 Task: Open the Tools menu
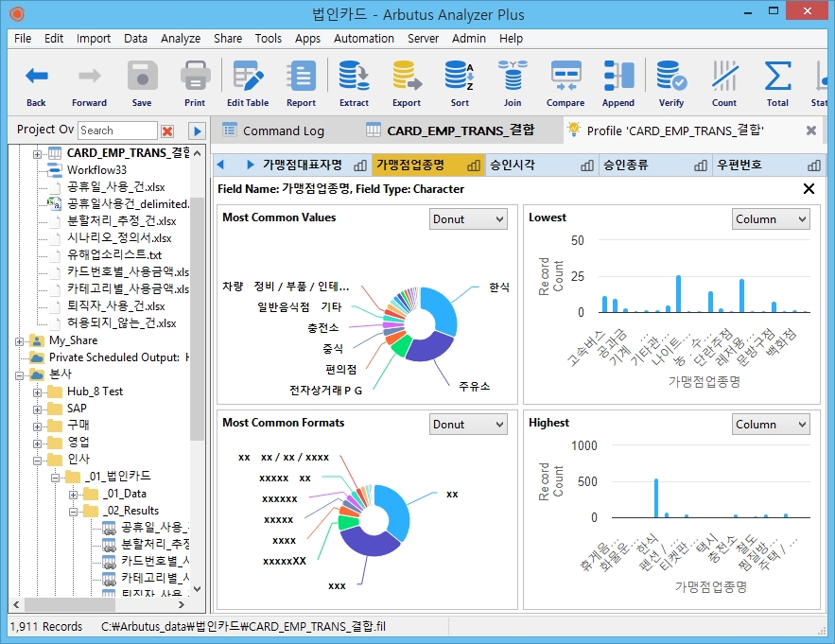[268, 39]
